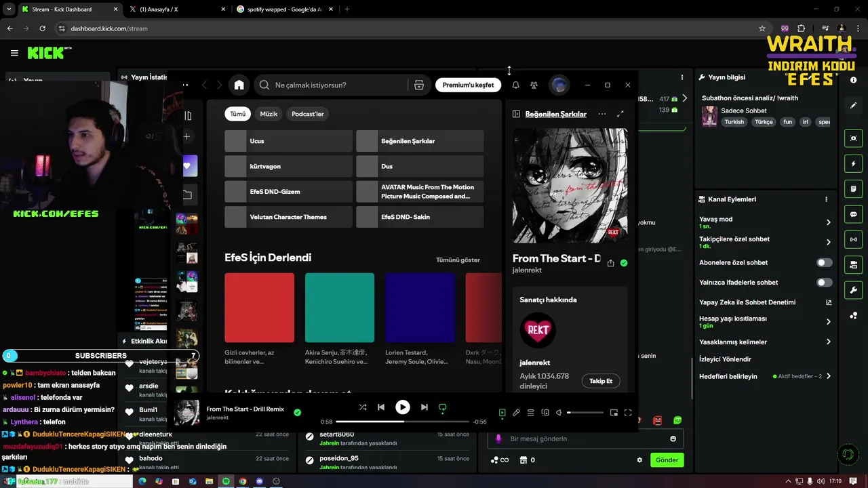Open Beğenilen Şarkılar playlist tile

pos(420,141)
